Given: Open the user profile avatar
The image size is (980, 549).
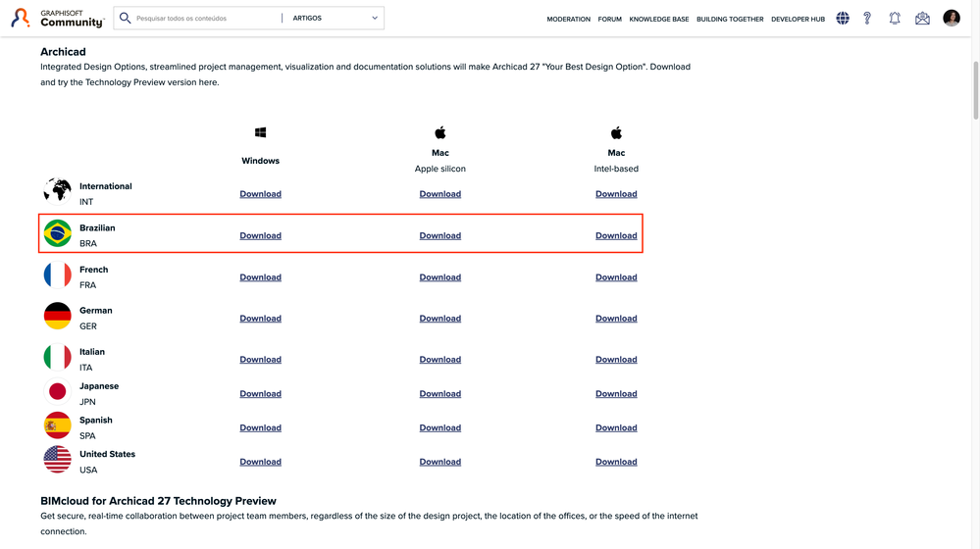Looking at the screenshot, I should (x=952, y=18).
